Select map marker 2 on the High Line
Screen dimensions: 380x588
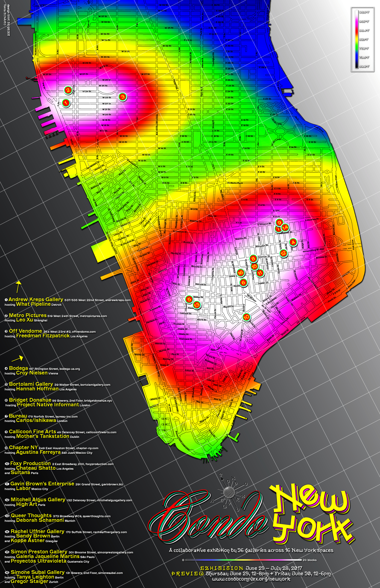pos(68,90)
